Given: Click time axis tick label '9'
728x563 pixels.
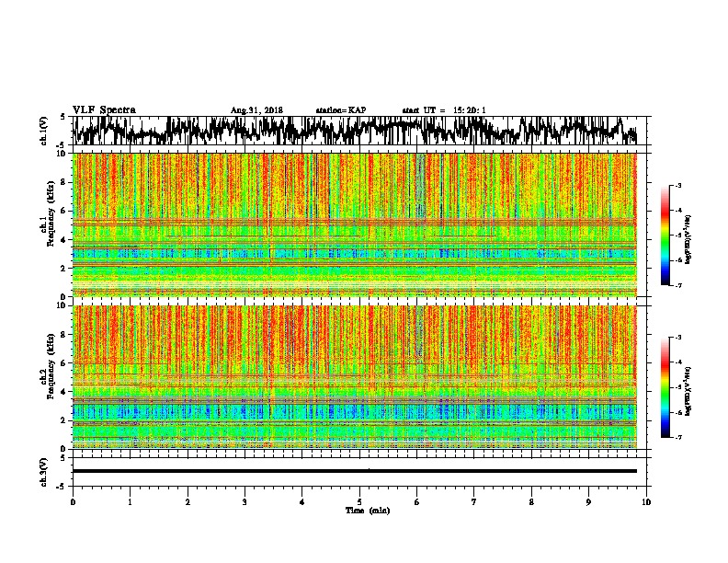Looking at the screenshot, I should [x=588, y=502].
